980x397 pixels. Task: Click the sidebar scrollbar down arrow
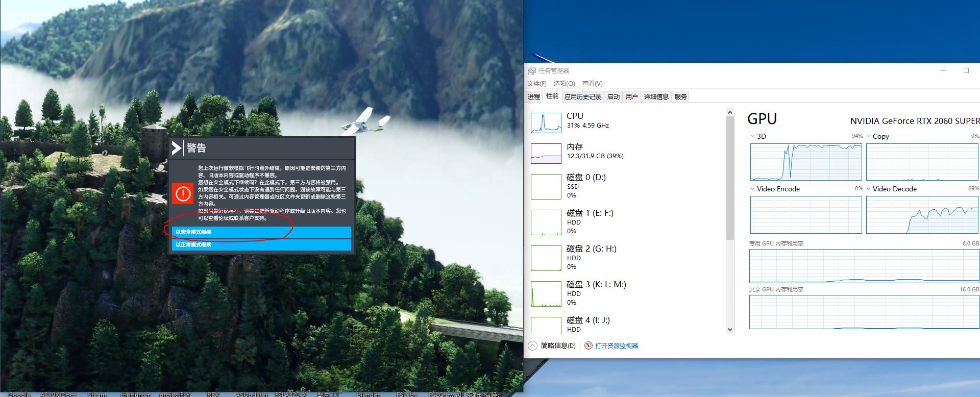pos(730,330)
